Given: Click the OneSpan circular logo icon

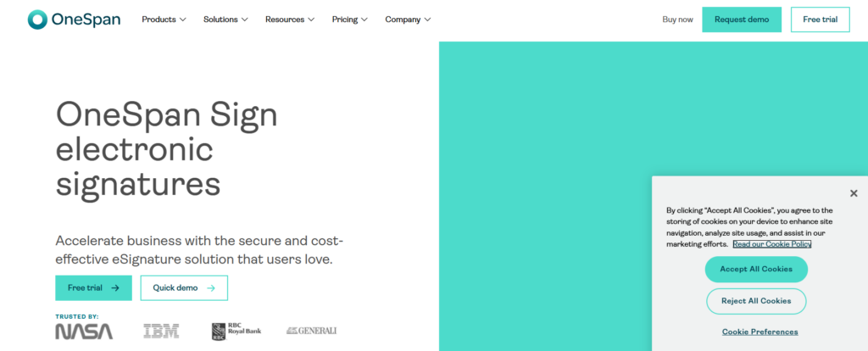Looking at the screenshot, I should 36,19.
